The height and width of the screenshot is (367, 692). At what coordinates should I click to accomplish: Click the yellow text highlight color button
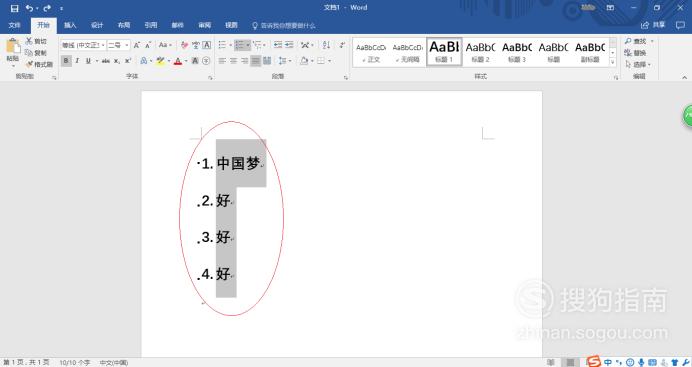point(160,61)
